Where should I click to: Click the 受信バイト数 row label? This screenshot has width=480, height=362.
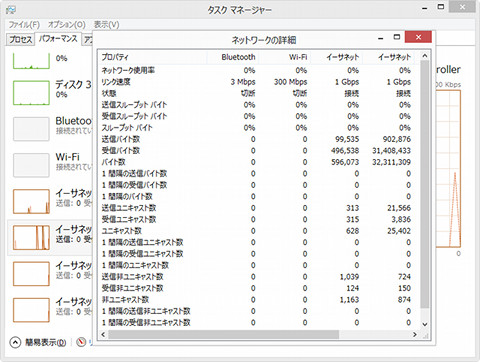coord(121,150)
